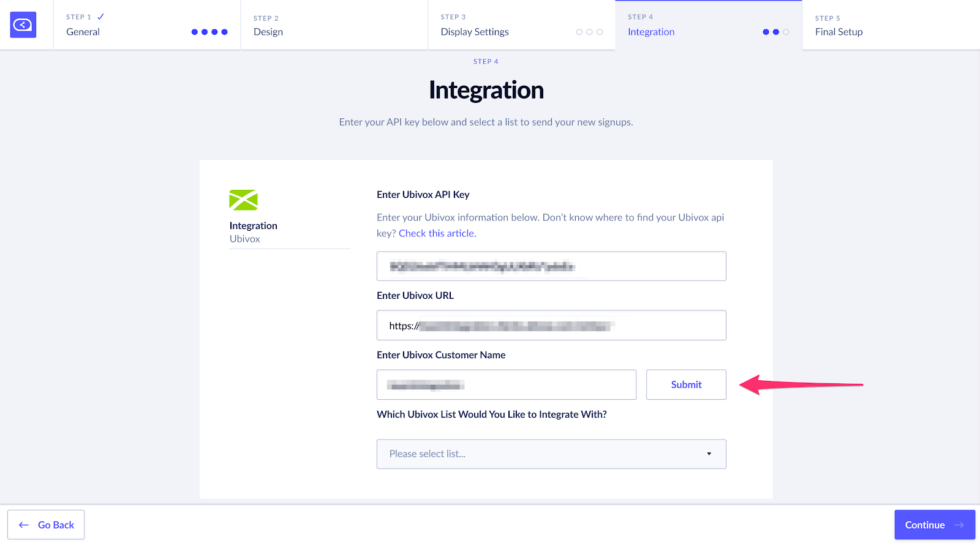Screen dimensions: 980x545
Task: Open the 'Check this article' link
Action: pos(437,233)
